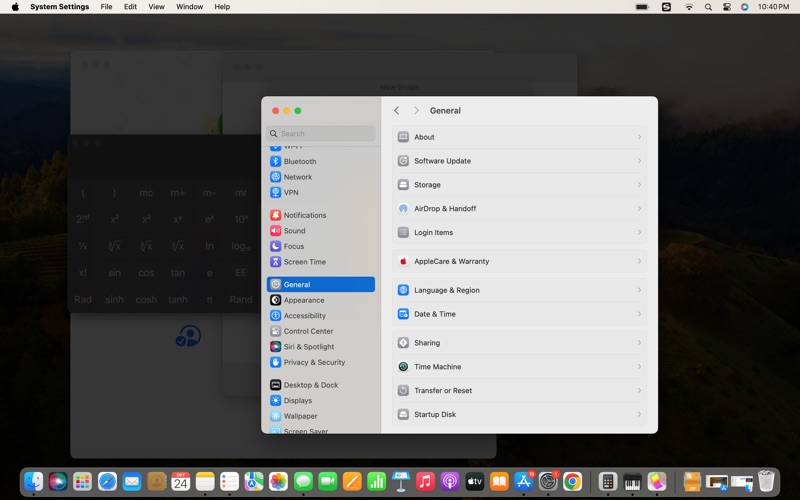800x500 pixels.
Task: Expand the Startup Disk row chevron
Action: click(x=639, y=415)
